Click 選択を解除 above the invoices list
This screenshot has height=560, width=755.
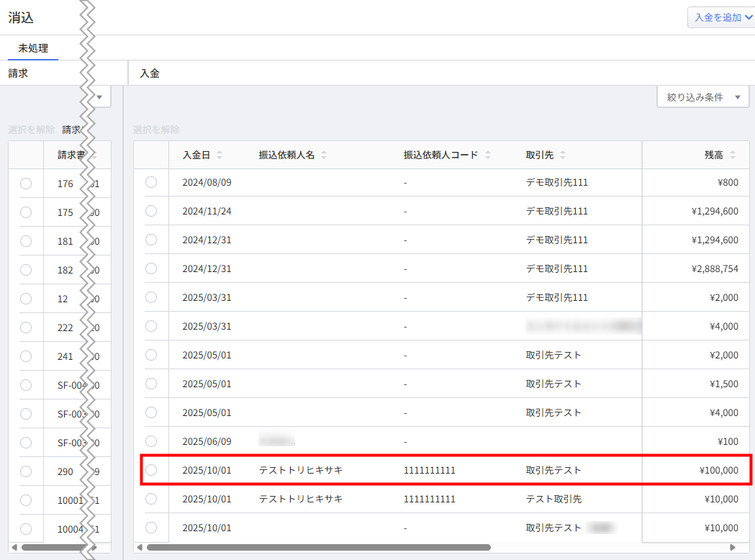point(31,130)
